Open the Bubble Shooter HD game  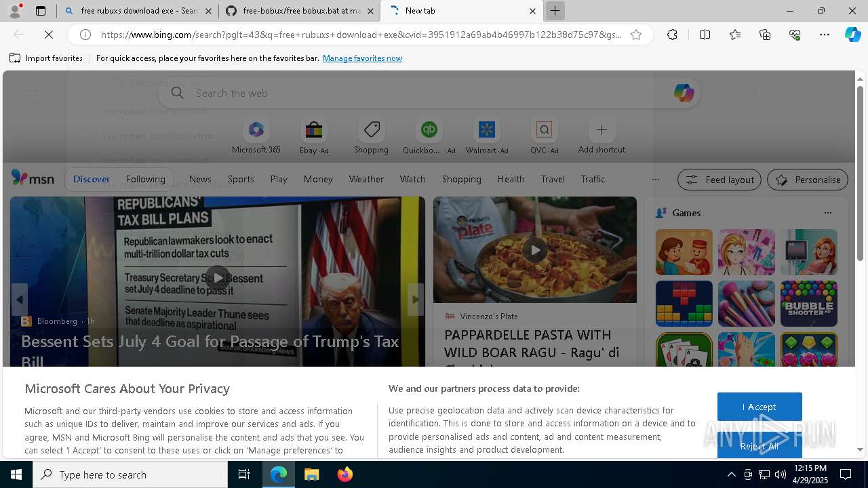point(809,304)
